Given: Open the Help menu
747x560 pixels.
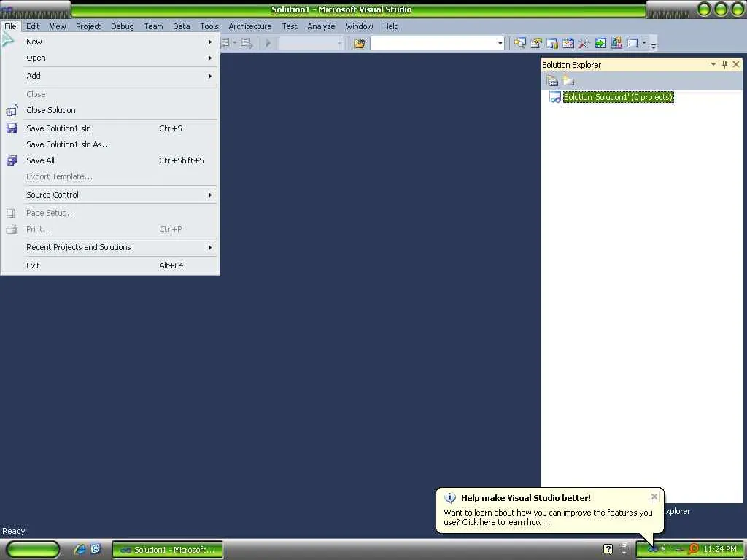Looking at the screenshot, I should pos(391,26).
